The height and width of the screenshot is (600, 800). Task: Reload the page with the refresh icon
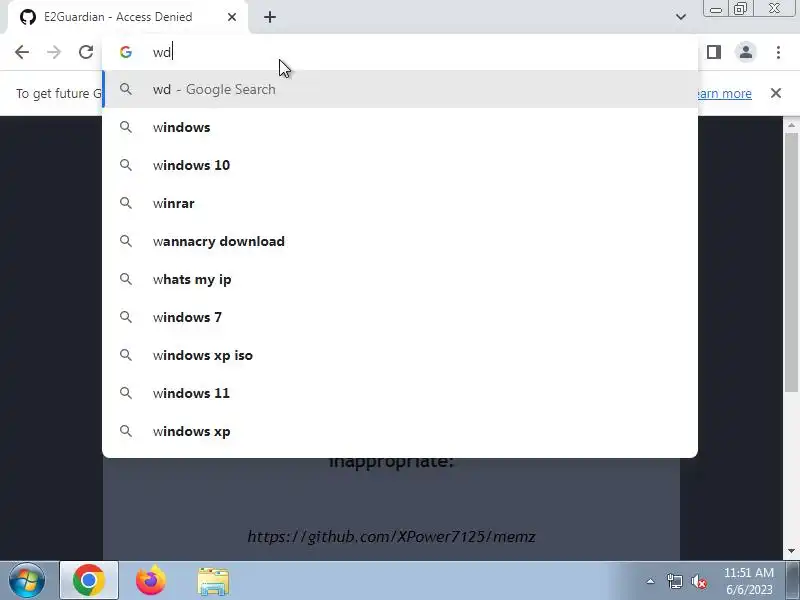tap(86, 52)
